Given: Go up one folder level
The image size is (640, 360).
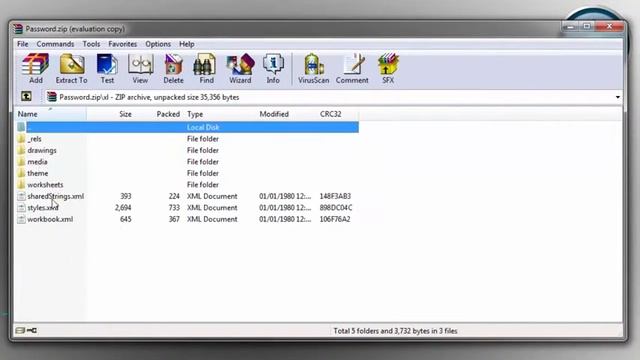Looking at the screenshot, I should click(x=26, y=97).
